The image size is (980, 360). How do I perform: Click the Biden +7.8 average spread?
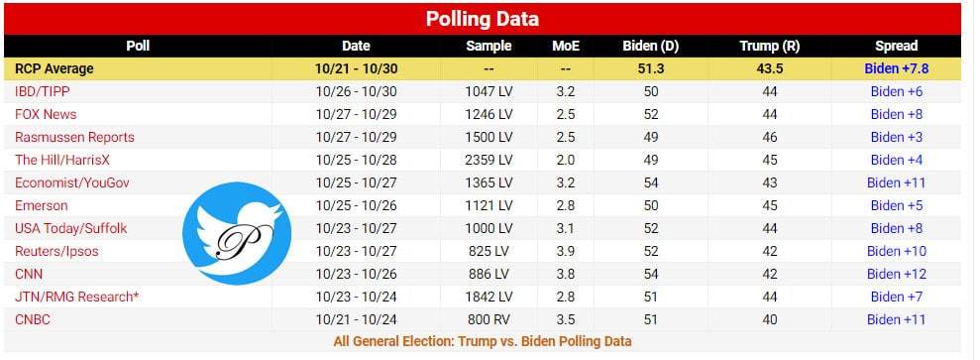(896, 68)
